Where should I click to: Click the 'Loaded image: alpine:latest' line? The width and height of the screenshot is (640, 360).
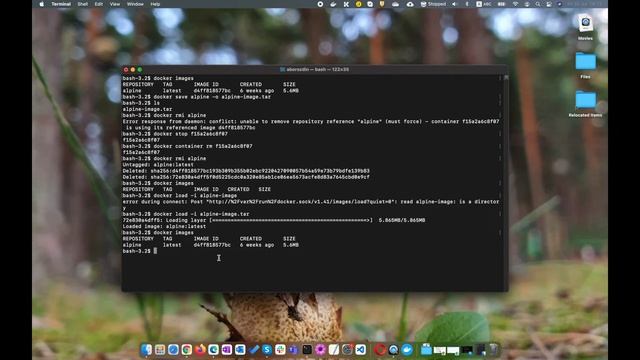click(x=164, y=226)
